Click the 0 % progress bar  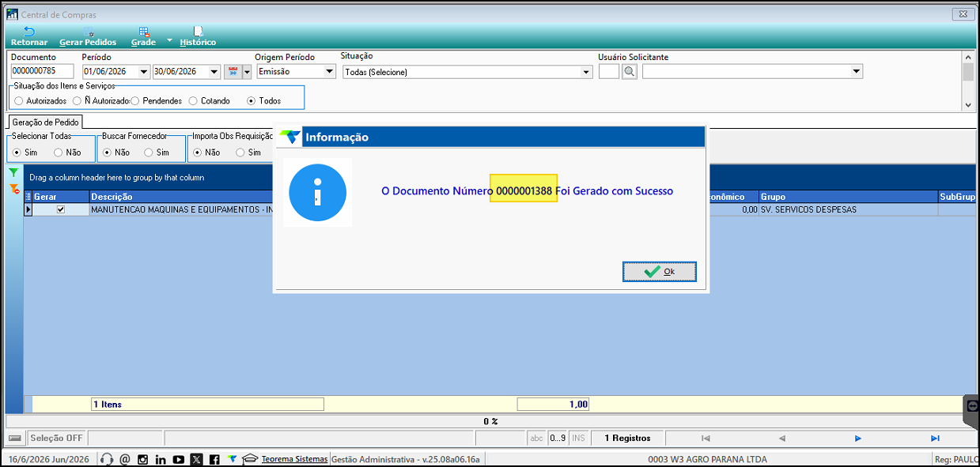[x=490, y=421]
